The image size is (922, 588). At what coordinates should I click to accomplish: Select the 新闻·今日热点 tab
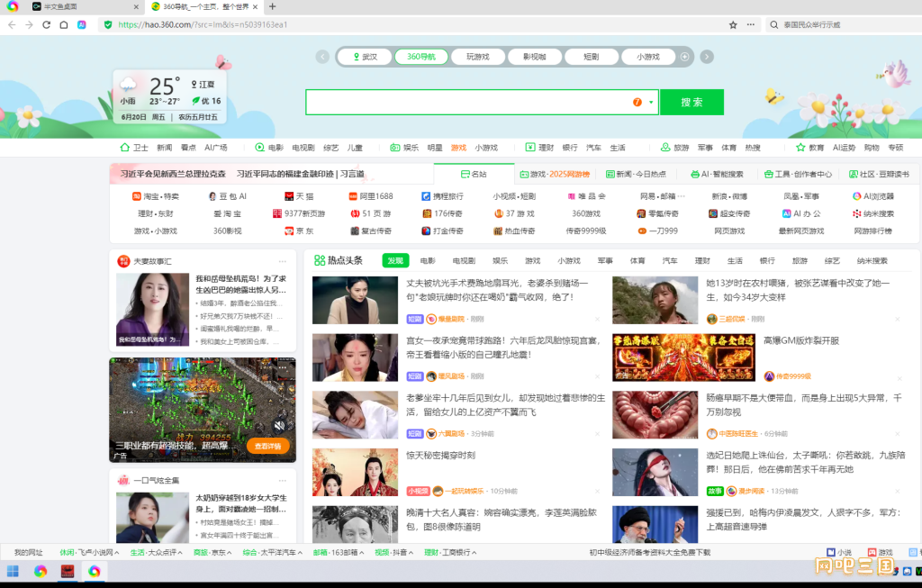(637, 174)
